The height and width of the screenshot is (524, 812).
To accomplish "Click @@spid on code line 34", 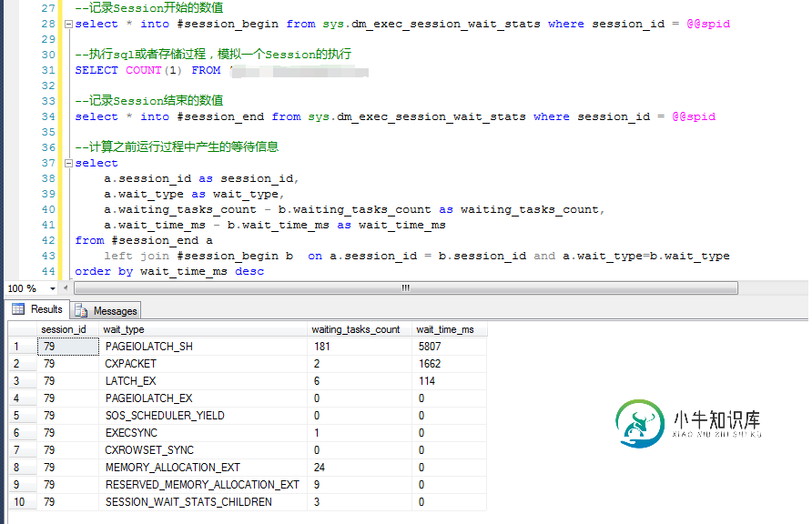I will 694,117.
